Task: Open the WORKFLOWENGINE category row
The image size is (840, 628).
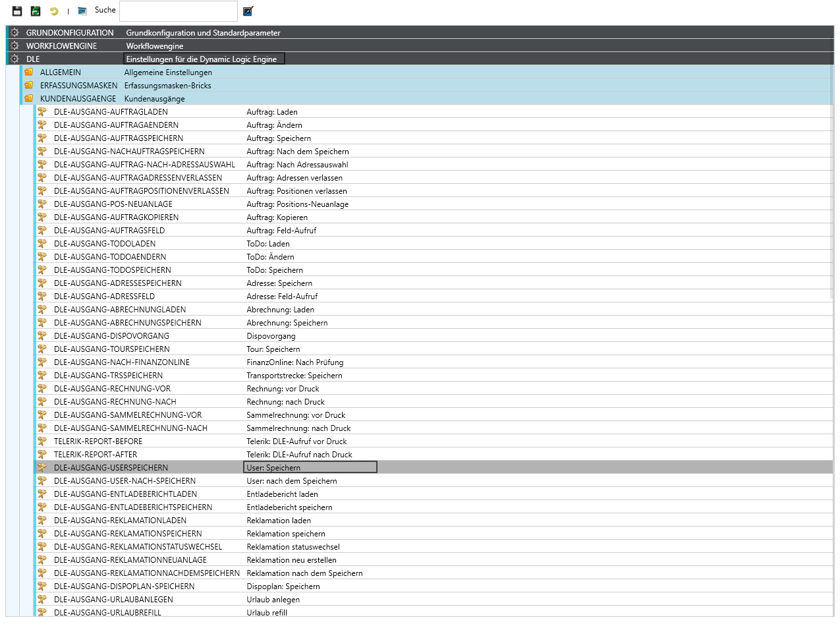Action: (x=61, y=46)
